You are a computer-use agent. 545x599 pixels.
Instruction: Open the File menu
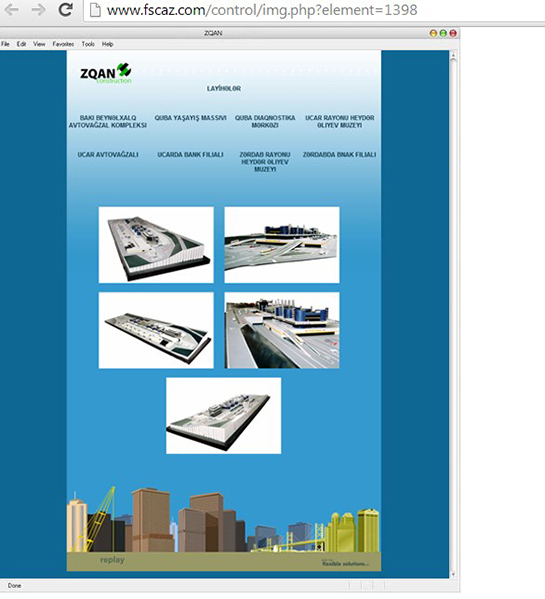[x=5, y=44]
